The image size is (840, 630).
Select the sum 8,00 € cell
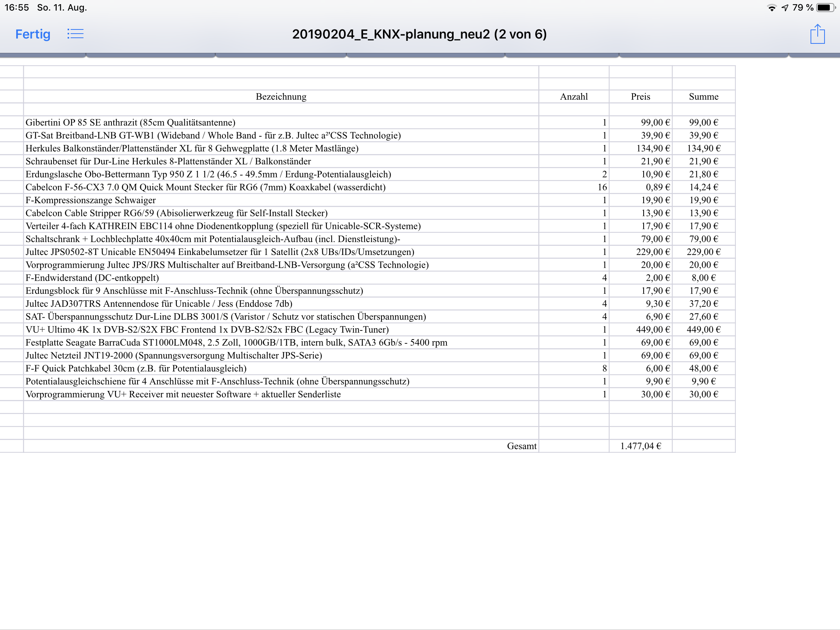pyautogui.click(x=704, y=278)
